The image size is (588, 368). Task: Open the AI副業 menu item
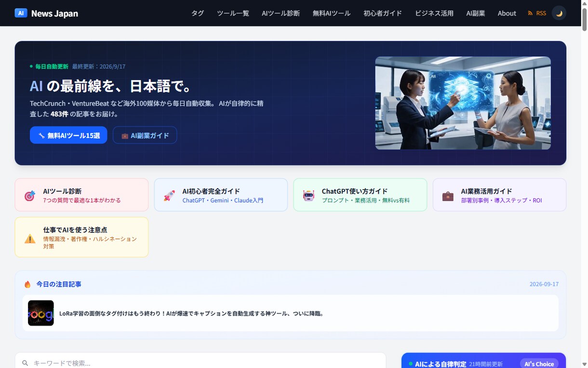click(476, 13)
